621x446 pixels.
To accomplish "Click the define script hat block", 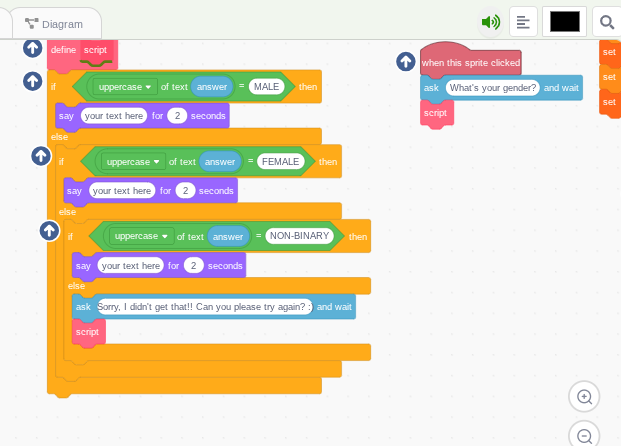I will [82, 55].
